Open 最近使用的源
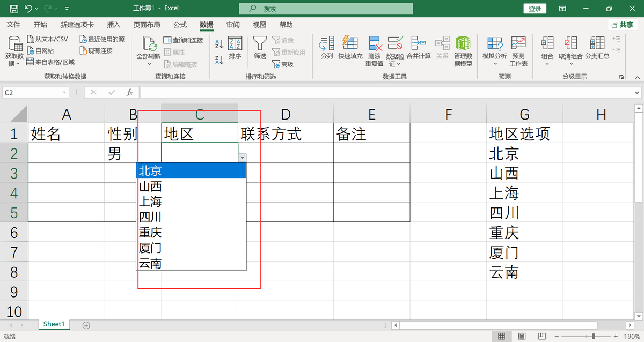 tap(102, 39)
